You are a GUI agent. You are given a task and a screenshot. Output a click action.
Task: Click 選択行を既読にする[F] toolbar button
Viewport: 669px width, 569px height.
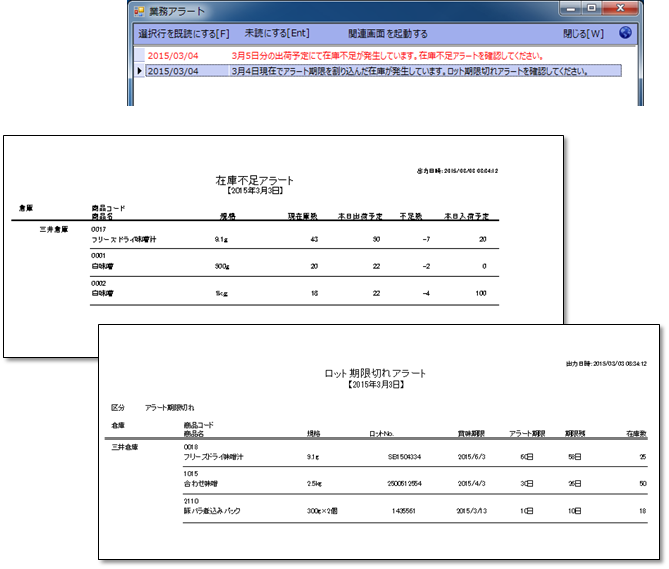[x=183, y=34]
